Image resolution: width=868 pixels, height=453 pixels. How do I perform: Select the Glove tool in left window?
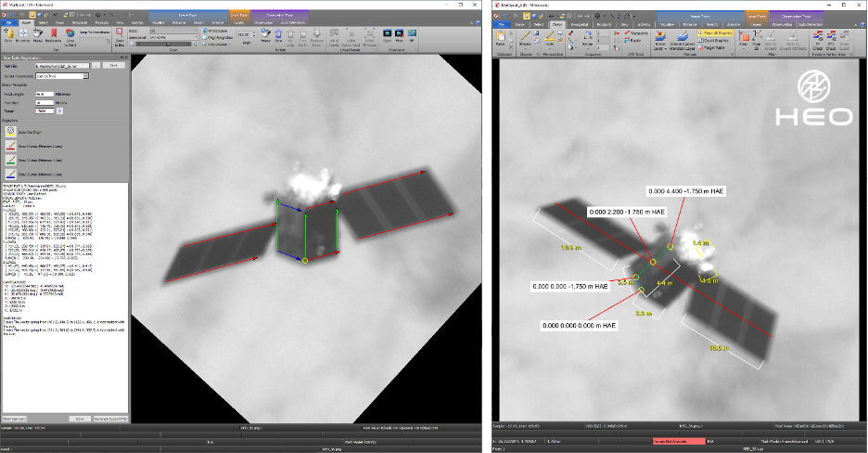click(x=8, y=36)
